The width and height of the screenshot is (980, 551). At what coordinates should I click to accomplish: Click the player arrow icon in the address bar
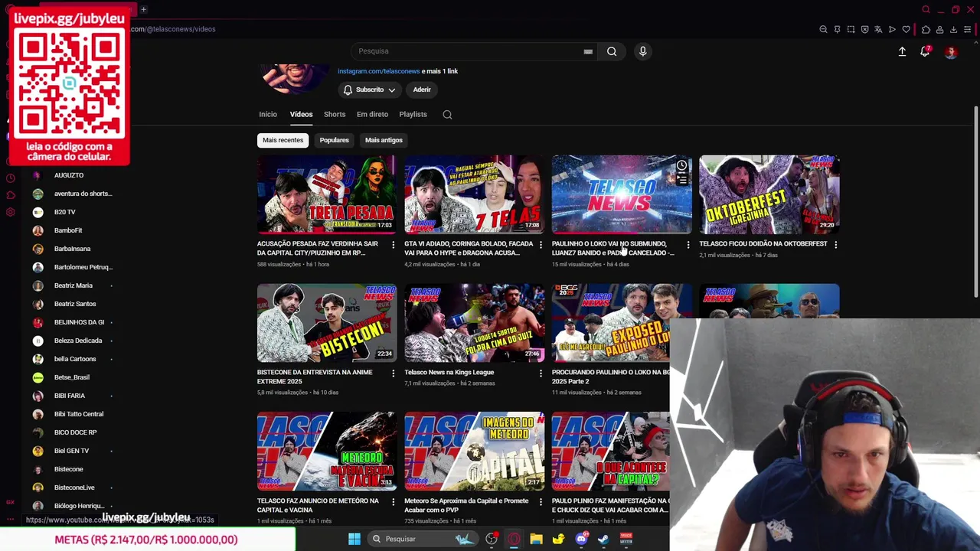click(x=892, y=30)
